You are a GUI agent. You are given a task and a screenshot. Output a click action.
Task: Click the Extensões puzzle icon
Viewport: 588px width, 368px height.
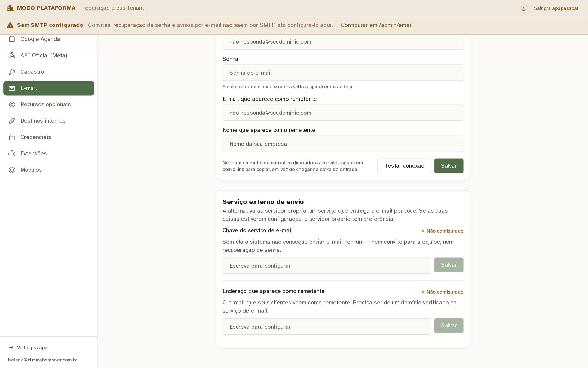[12, 153]
